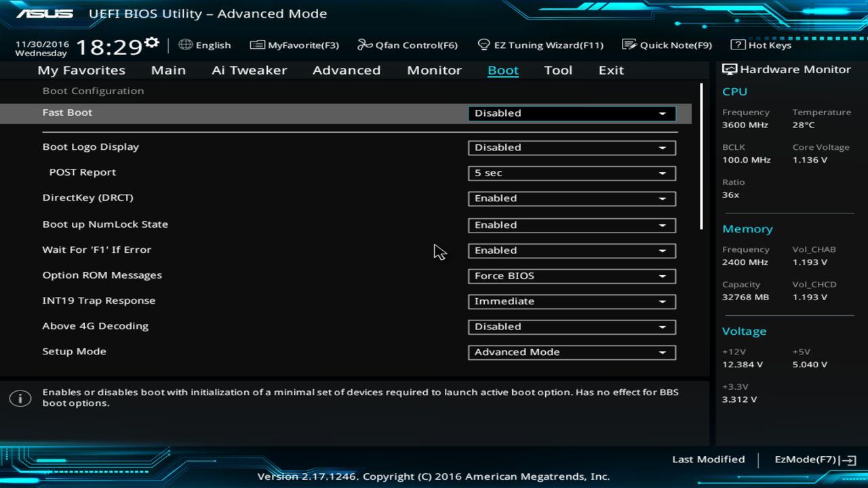The height and width of the screenshot is (488, 868).
Task: Click the info icon above the description text
Action: [x=20, y=399]
